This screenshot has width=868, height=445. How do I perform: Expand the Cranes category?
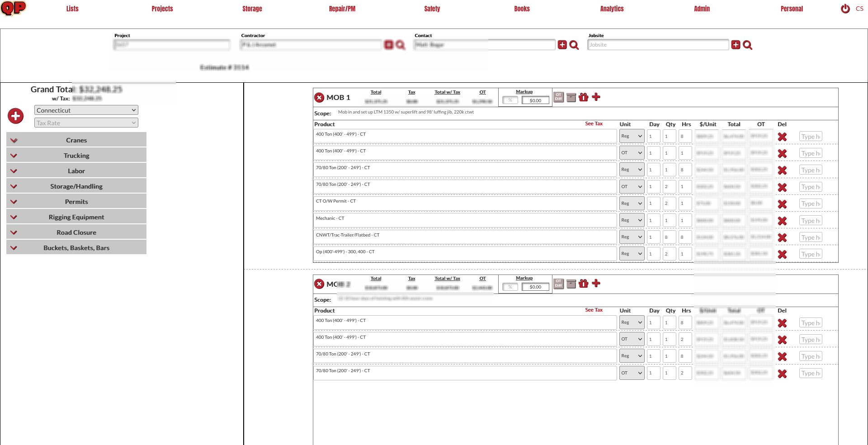click(76, 140)
